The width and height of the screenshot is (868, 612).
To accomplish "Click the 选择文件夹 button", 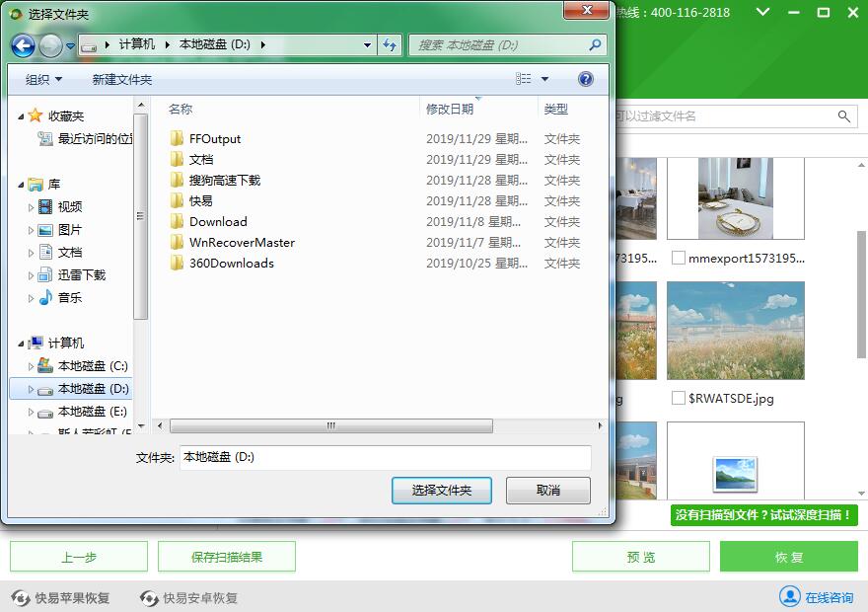I will tap(441, 491).
